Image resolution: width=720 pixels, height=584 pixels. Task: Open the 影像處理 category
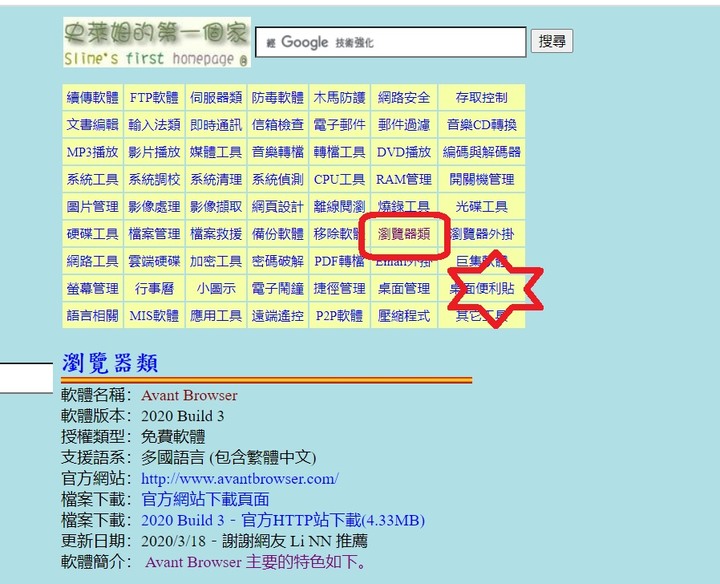pos(154,207)
